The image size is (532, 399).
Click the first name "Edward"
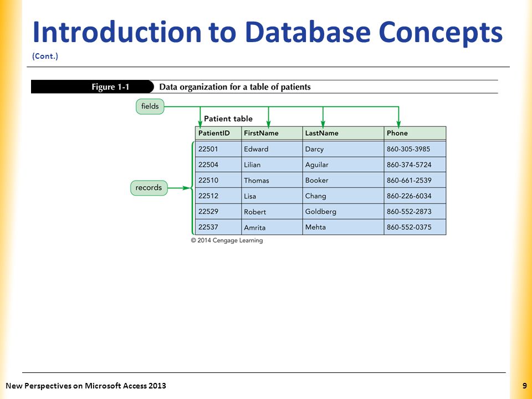click(x=256, y=149)
